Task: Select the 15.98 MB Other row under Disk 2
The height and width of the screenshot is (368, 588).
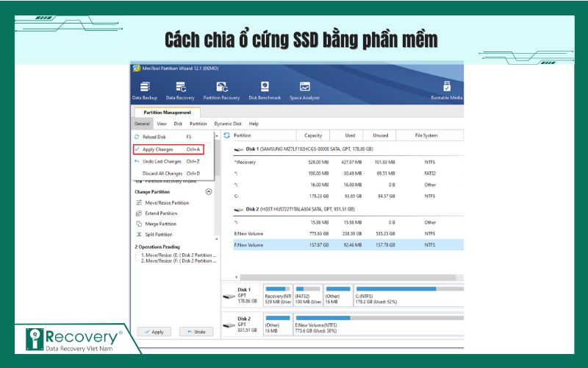Action: 348,222
